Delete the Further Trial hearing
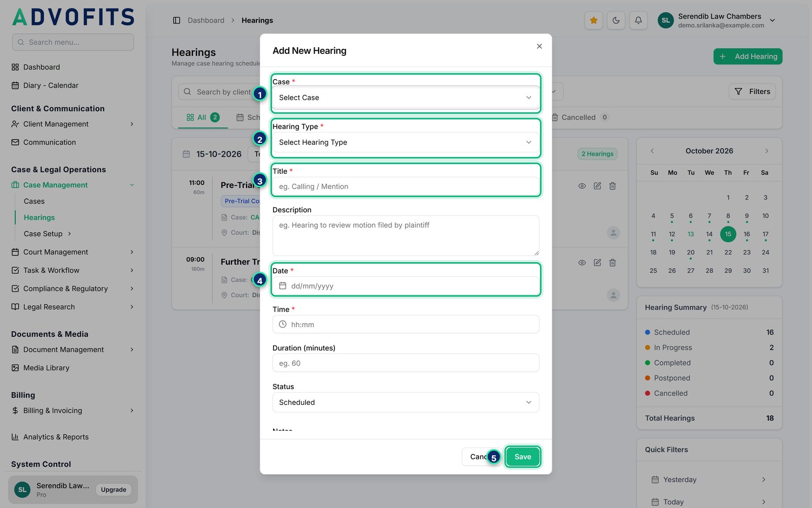The width and height of the screenshot is (812, 508). (613, 263)
